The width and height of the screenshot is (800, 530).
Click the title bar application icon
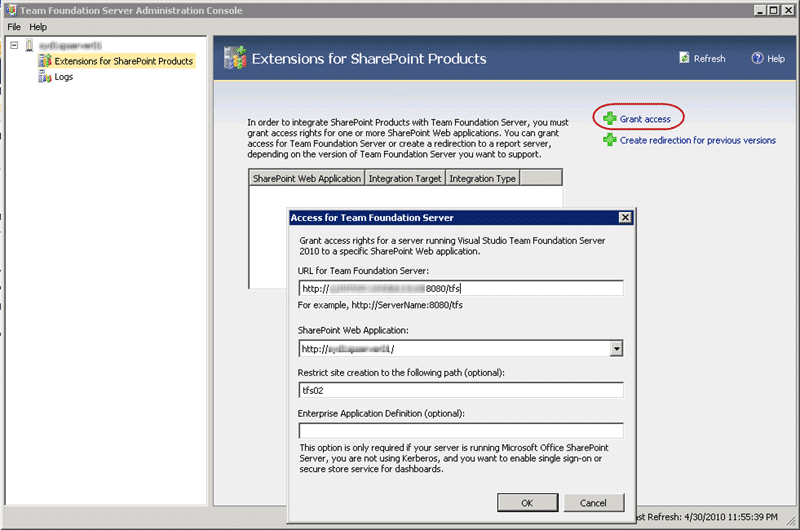(11, 10)
